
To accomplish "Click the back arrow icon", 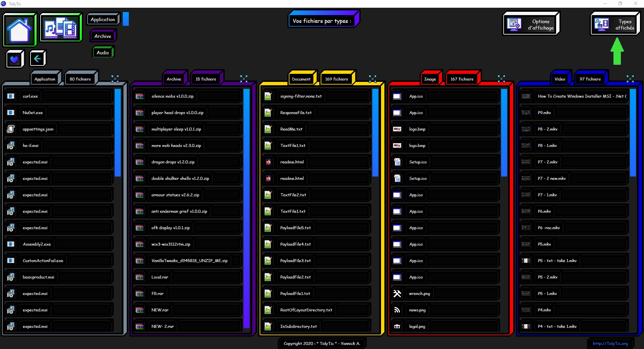I will click(x=38, y=59).
